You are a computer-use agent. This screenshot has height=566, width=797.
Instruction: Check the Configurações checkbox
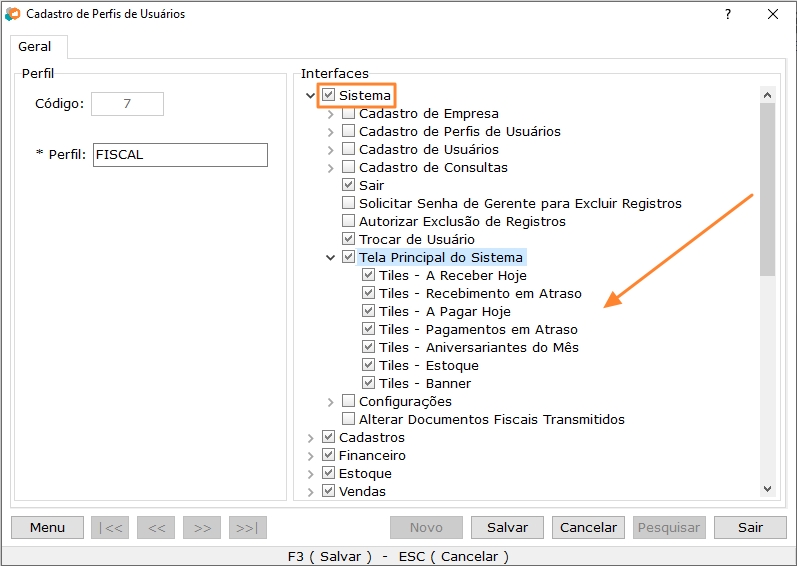[348, 401]
